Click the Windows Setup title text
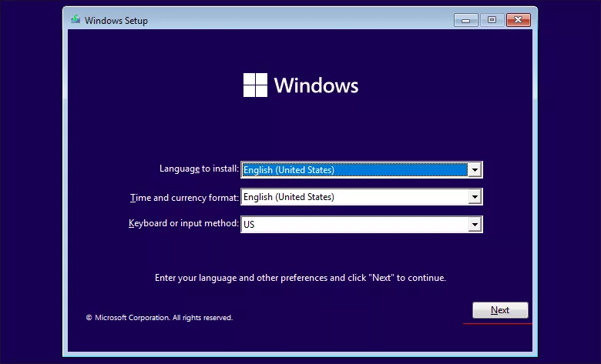 coord(116,21)
